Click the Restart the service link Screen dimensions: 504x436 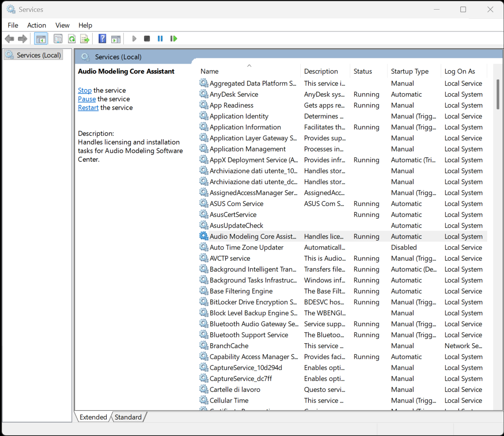(x=88, y=108)
